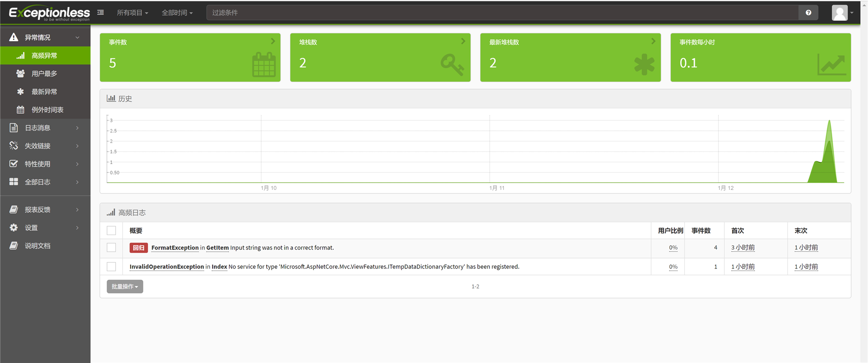Click the 异常情况 warning triangle icon
Screen dimensions: 868x363
[x=14, y=37]
